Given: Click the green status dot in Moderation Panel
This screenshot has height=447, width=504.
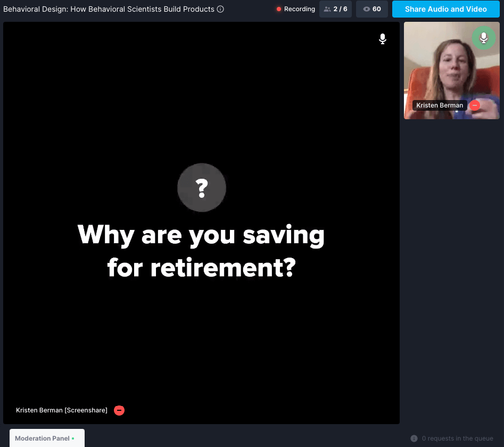Looking at the screenshot, I should point(73,438).
